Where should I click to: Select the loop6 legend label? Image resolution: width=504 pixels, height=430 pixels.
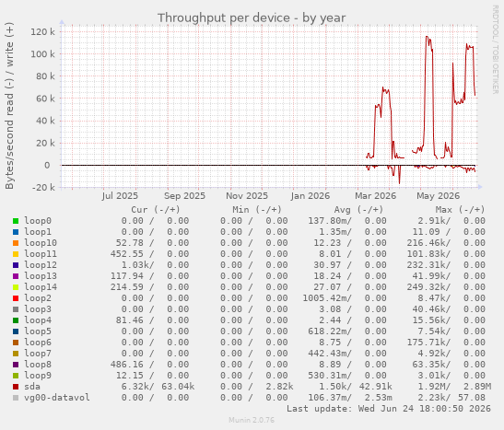(38, 342)
